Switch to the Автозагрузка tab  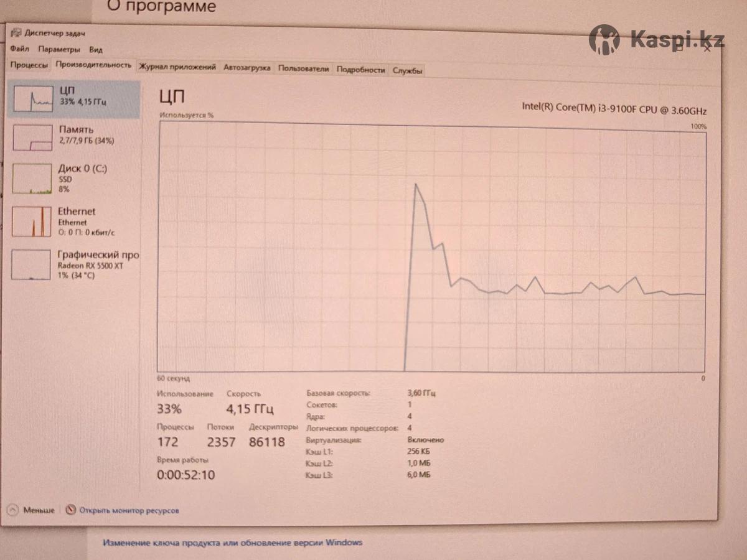point(247,68)
